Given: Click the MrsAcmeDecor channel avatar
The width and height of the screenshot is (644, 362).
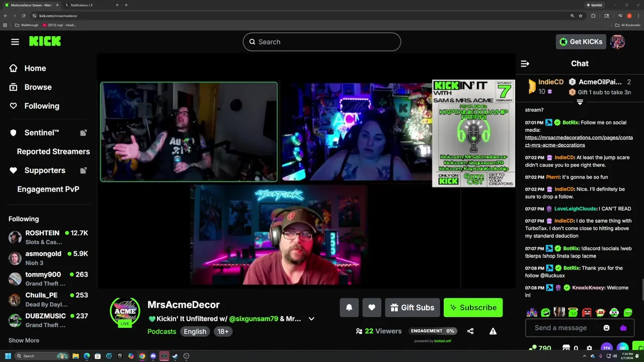Looking at the screenshot, I should point(125,312).
